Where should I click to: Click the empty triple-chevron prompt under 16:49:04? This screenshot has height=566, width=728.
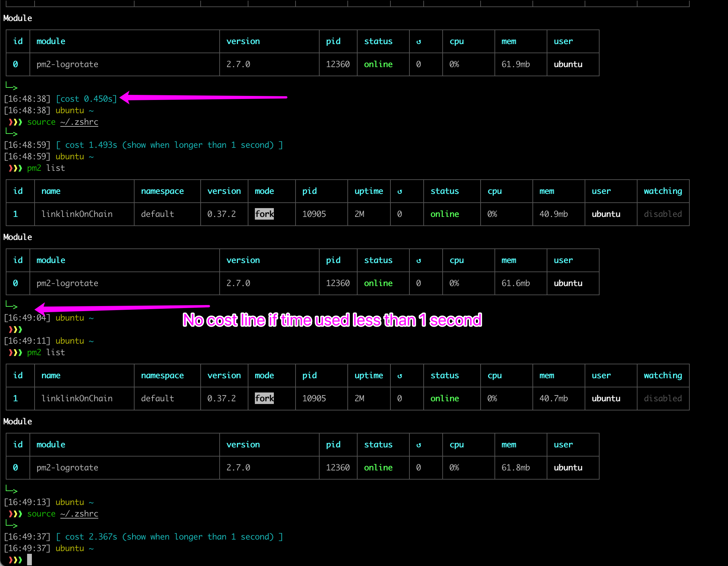pos(15,329)
